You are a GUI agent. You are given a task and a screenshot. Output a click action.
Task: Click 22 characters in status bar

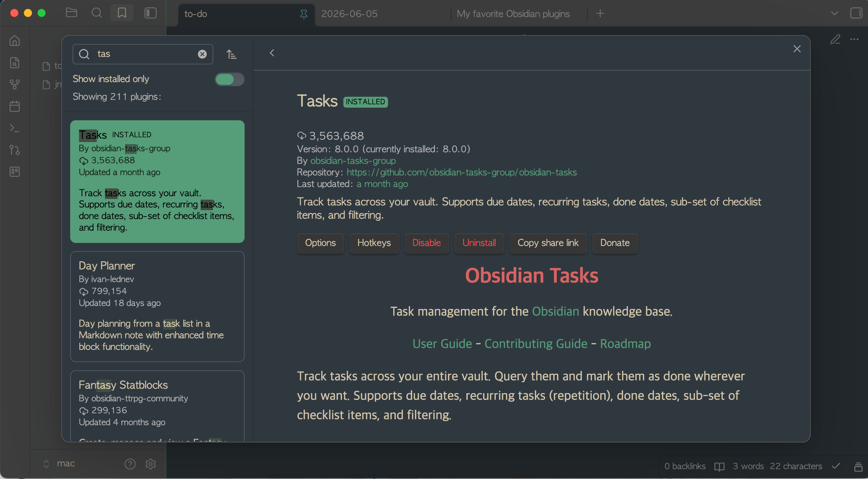tap(796, 466)
